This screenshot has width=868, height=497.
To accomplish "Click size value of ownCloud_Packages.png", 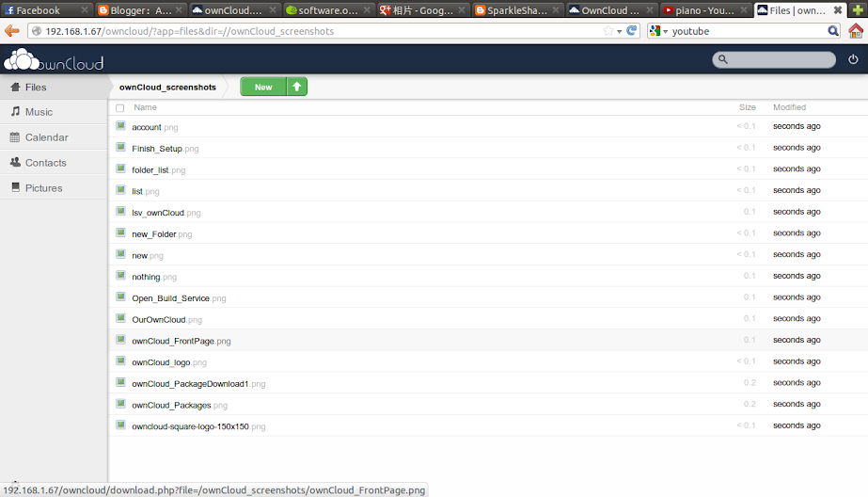I will pos(750,404).
